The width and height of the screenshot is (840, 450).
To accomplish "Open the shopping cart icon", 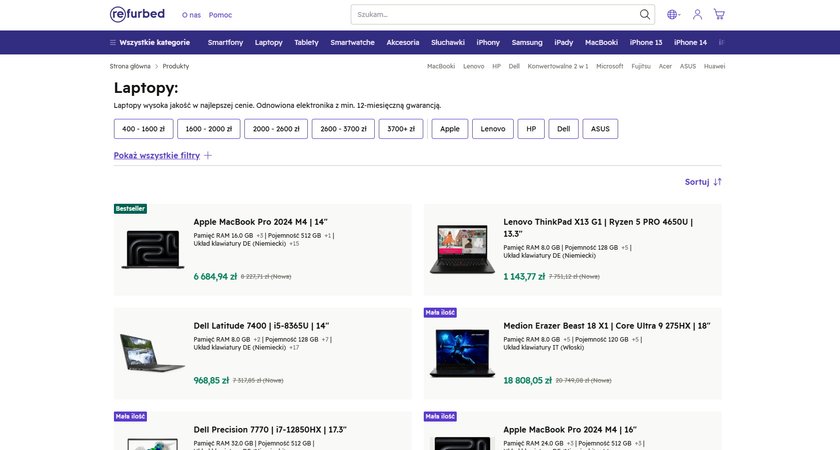I will (719, 14).
